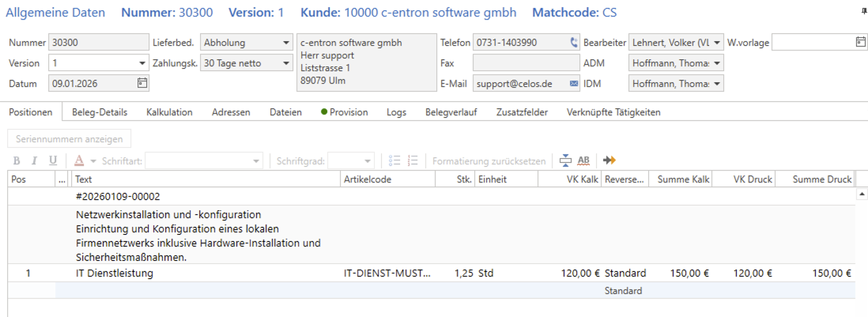
Task: Click the Nummer input field
Action: coord(97,43)
